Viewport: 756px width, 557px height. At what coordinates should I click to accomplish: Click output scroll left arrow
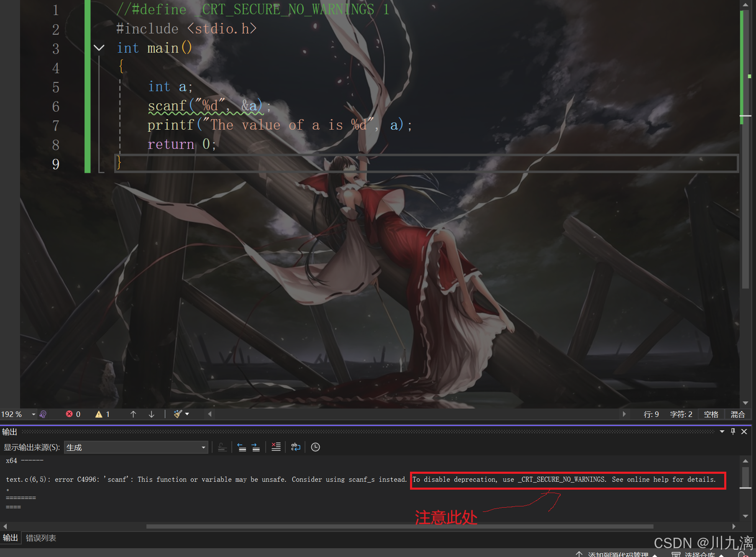click(x=5, y=526)
